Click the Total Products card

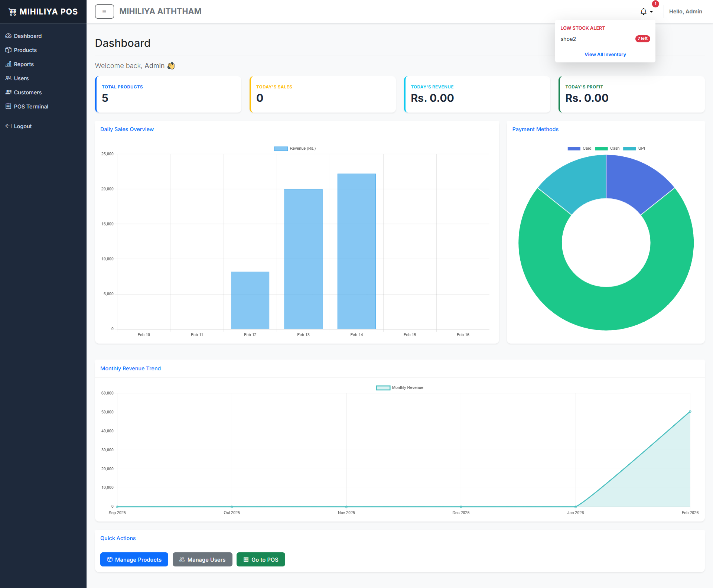[x=168, y=94]
